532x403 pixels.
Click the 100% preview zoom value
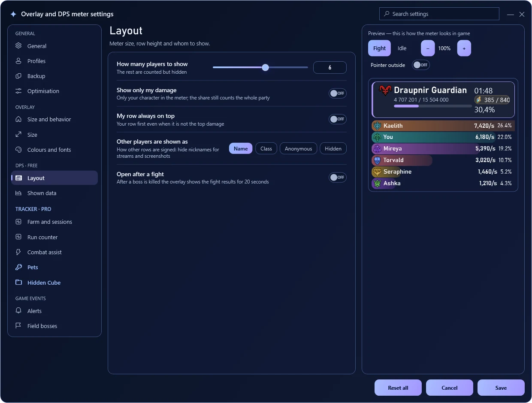(444, 48)
